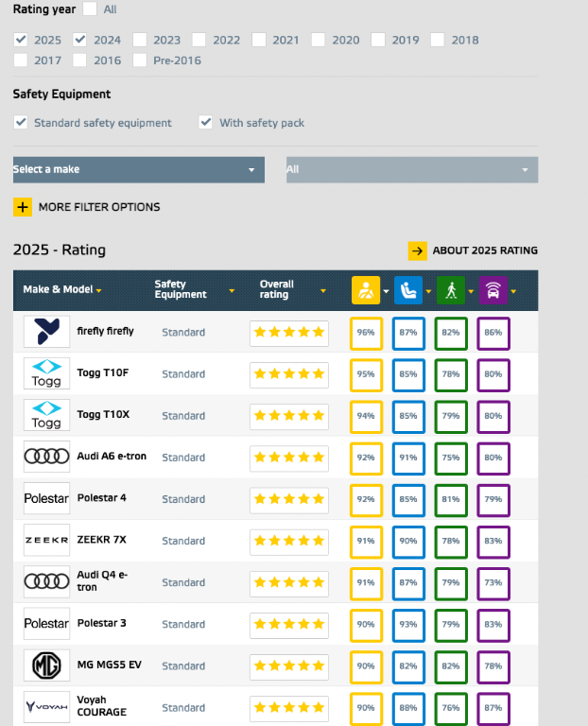
Task: Open the Polestar logo in the Polestar 3 row
Action: pos(46,623)
